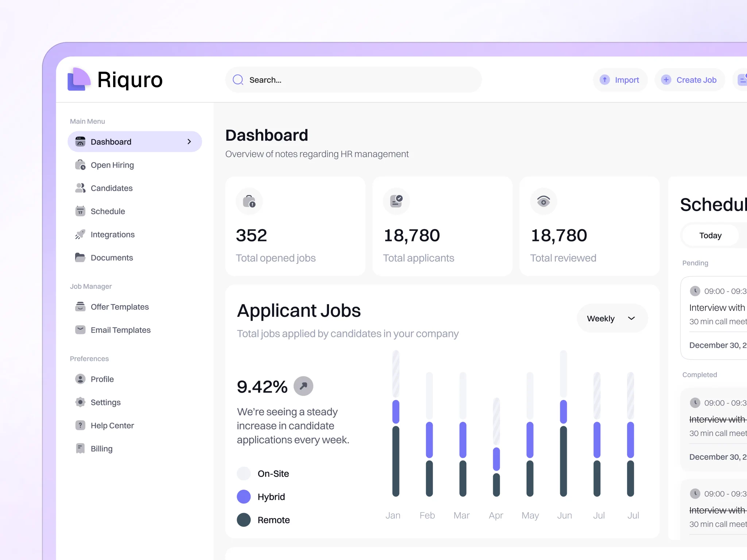The image size is (747, 560).
Task: Click the Total reviewed card
Action: click(589, 226)
